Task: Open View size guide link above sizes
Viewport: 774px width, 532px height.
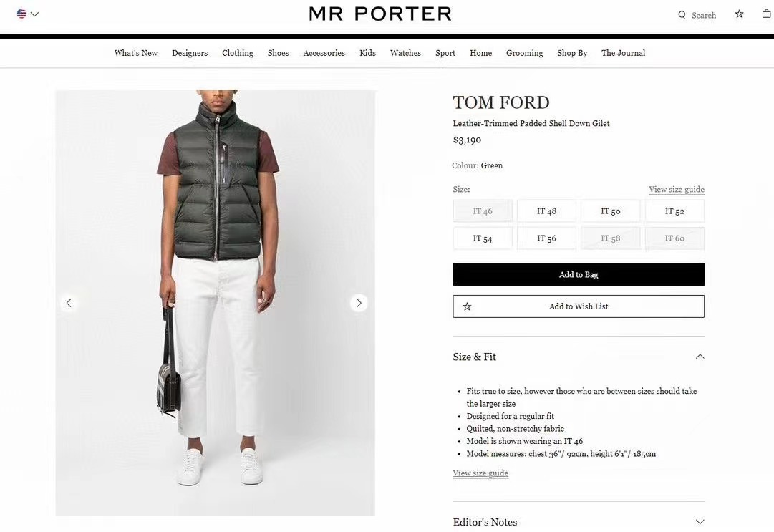Action: click(676, 190)
